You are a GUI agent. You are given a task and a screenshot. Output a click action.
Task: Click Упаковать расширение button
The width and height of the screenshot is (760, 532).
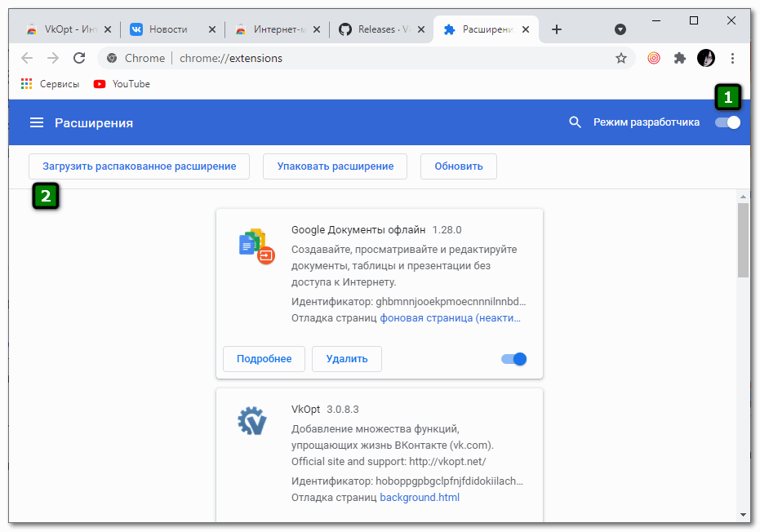point(335,166)
